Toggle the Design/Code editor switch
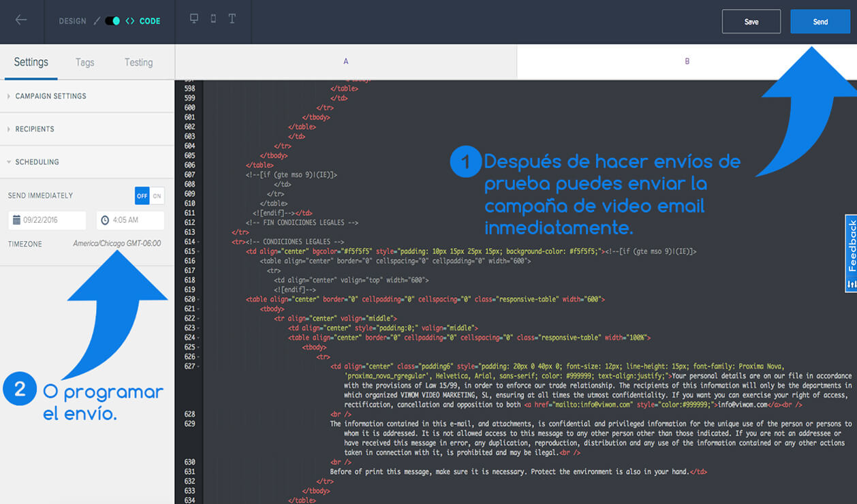Image resolution: width=857 pixels, height=504 pixels. click(x=112, y=21)
